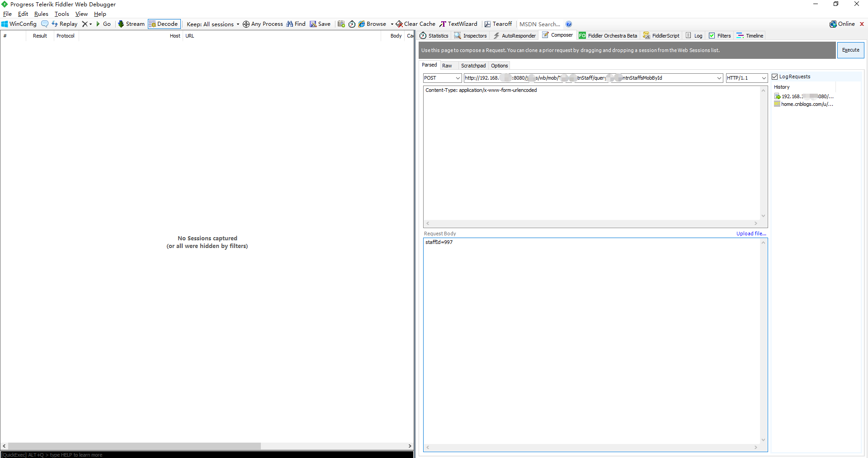
Task: Open the FiddlerScript tab
Action: (661, 36)
